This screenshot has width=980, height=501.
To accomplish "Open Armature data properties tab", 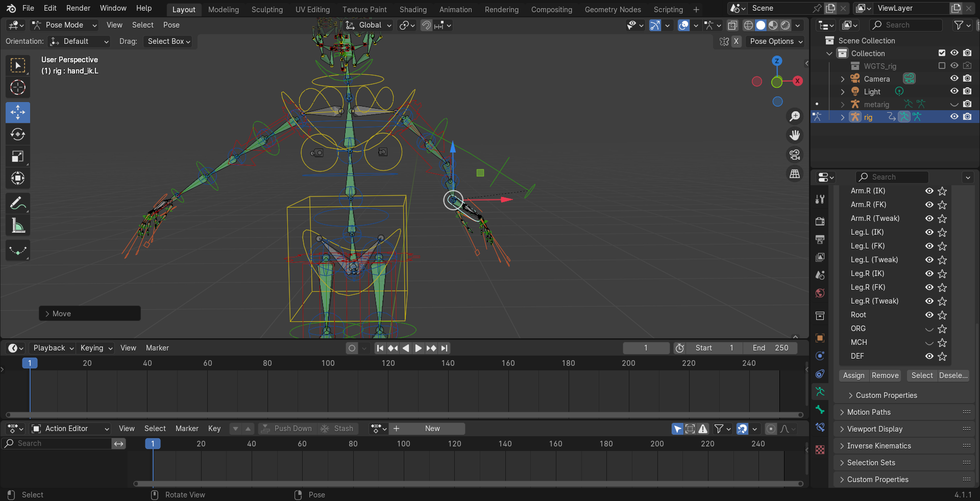I will (820, 391).
